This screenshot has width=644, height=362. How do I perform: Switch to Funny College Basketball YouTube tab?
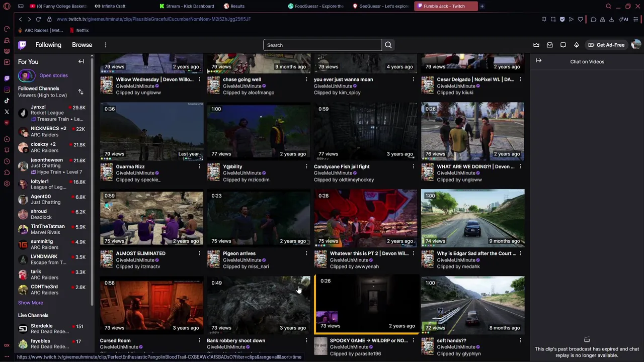tap(58, 6)
